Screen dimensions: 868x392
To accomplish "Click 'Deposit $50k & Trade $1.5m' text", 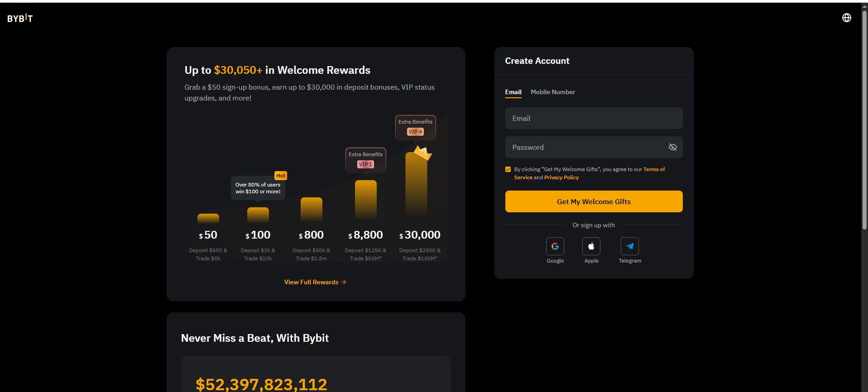I will (311, 254).
